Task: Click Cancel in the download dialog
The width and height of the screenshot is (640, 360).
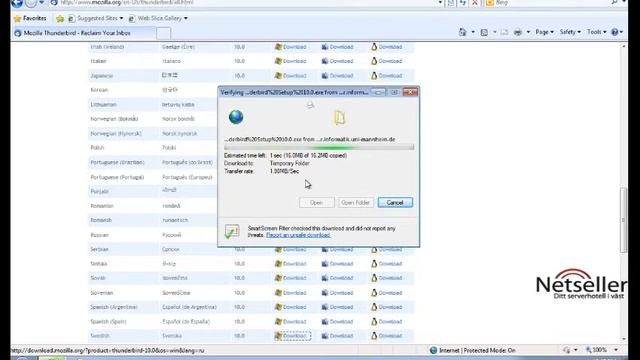Action: [x=395, y=202]
